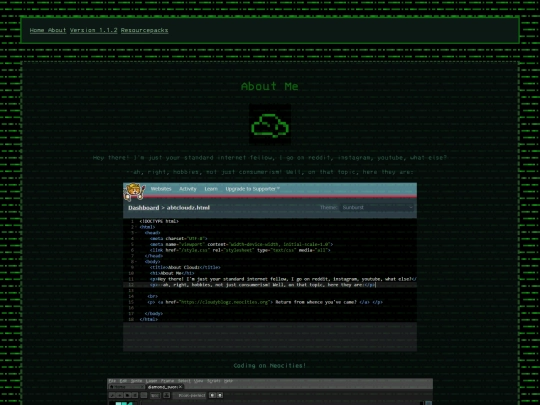Open the Sunburst theme dropdown in the editor screenshot
540x405 pixels.
pos(377,207)
